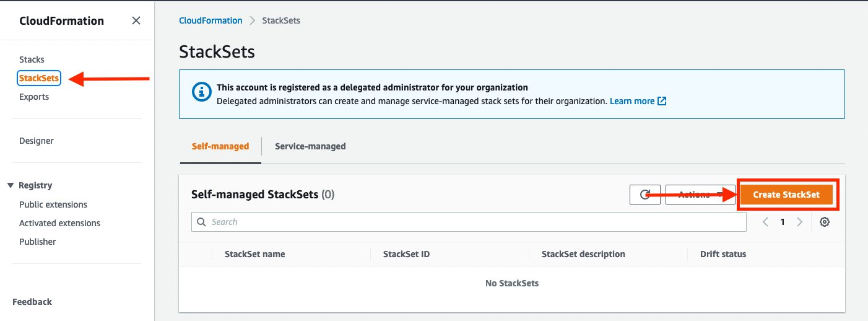Open StackSets in the sidebar
The width and height of the screenshot is (868, 321).
[39, 78]
